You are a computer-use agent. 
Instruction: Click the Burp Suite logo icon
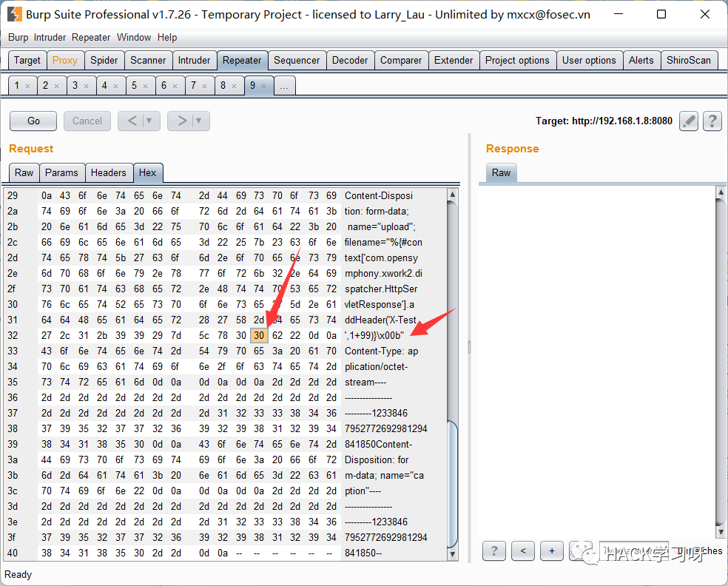(14, 14)
